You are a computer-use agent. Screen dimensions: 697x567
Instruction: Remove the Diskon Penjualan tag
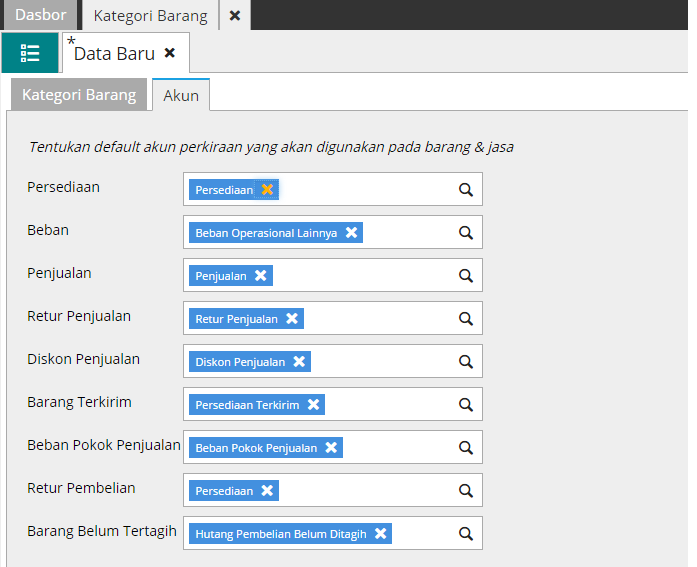point(299,361)
